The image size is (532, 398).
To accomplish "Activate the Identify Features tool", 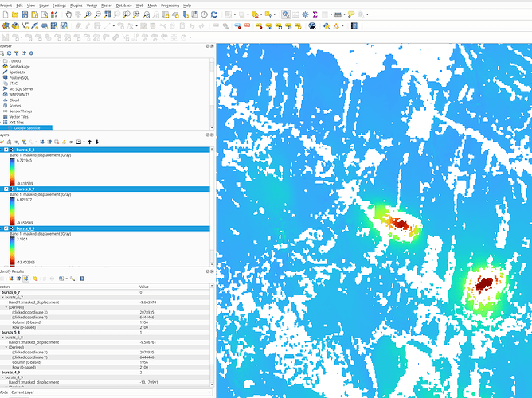I will tap(287, 14).
